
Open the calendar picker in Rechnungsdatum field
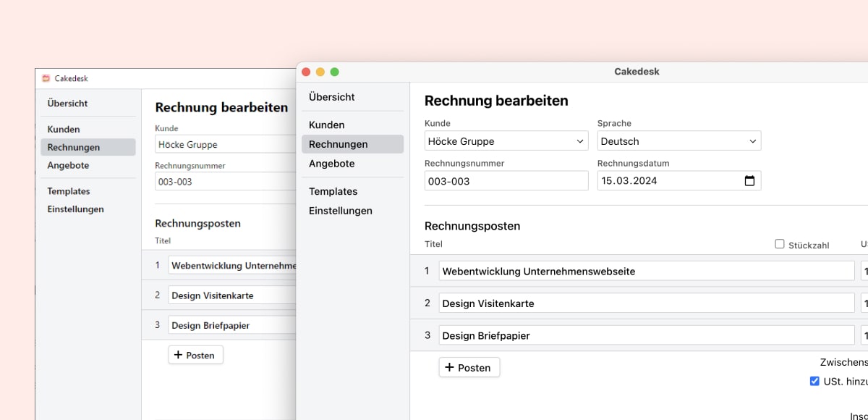749,181
